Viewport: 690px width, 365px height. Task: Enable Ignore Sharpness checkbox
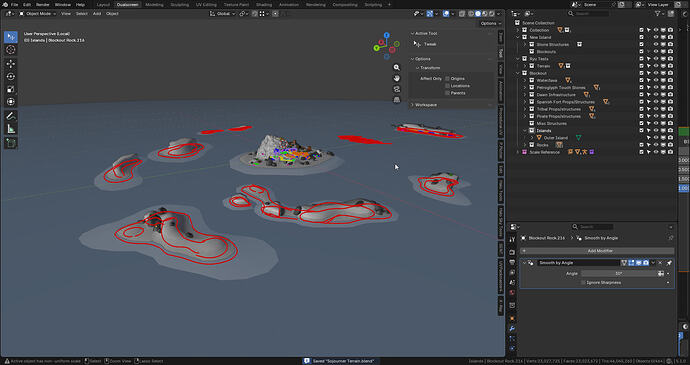pos(584,283)
